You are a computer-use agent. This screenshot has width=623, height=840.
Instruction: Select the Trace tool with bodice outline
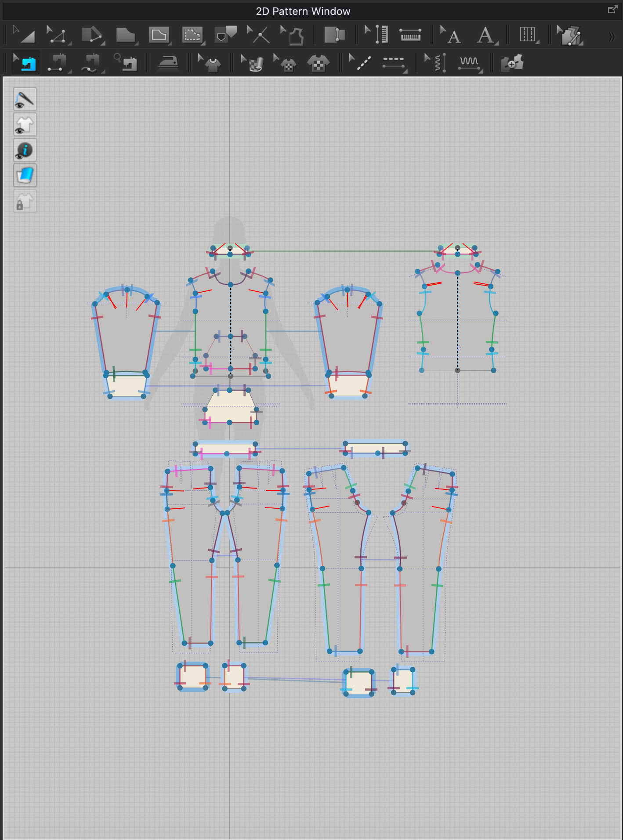tap(293, 35)
